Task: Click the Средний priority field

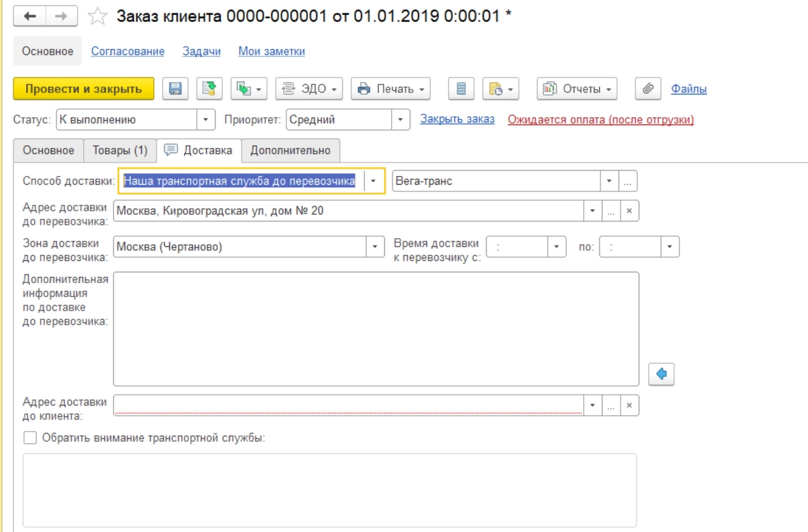Action: pyautogui.click(x=339, y=120)
